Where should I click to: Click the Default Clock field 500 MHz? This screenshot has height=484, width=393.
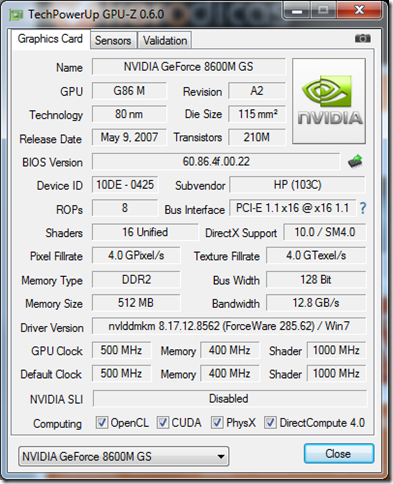121,373
